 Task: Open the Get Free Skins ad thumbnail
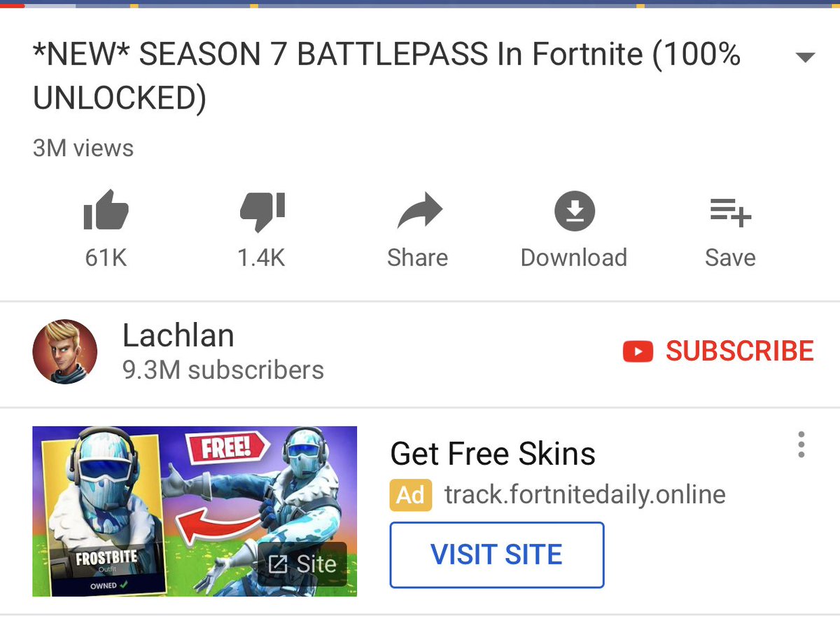click(x=195, y=511)
